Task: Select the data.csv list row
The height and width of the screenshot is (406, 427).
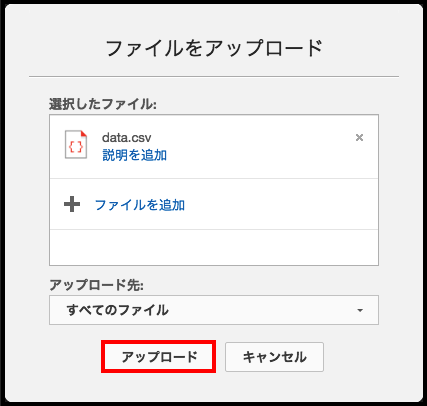Action: pos(214,147)
